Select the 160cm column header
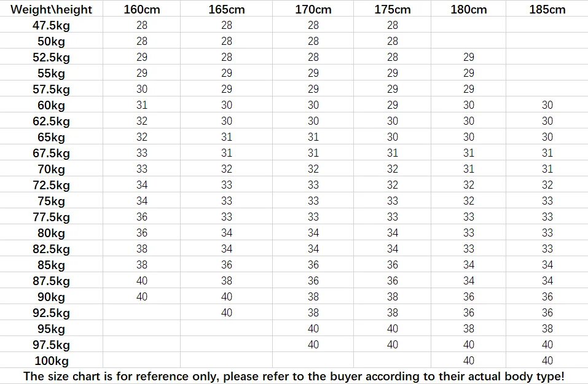588x384 pixels. pos(142,9)
